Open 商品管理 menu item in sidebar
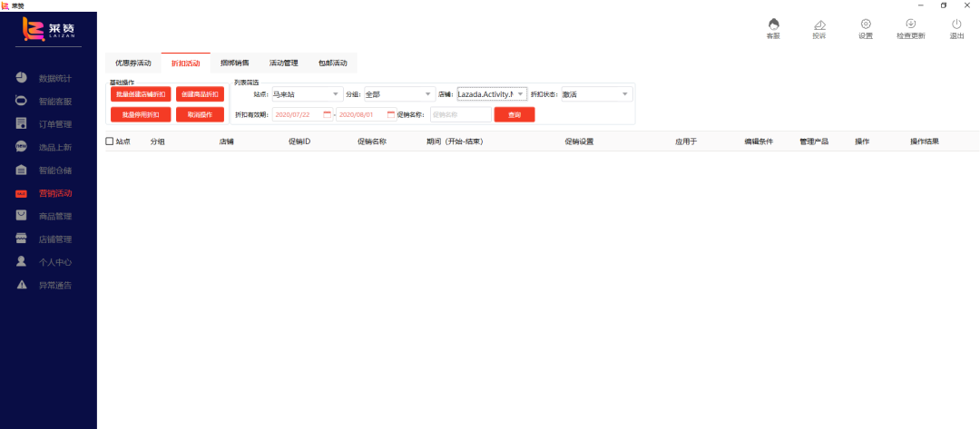 coord(55,217)
